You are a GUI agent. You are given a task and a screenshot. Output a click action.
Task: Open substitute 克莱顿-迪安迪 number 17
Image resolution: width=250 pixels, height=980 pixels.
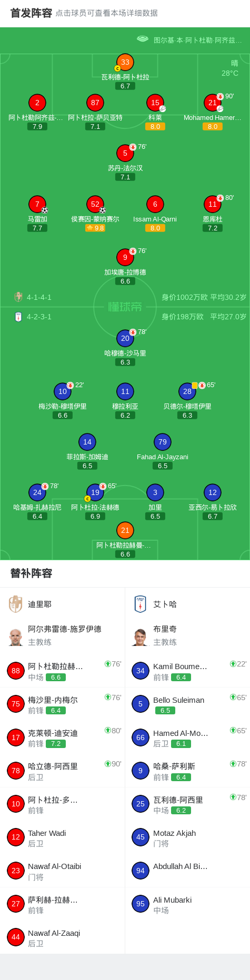pyautogui.click(x=62, y=737)
